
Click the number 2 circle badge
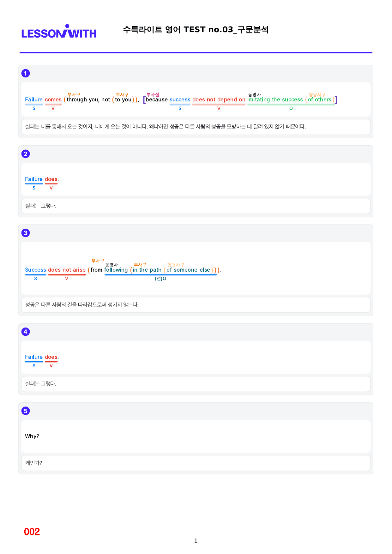click(26, 154)
